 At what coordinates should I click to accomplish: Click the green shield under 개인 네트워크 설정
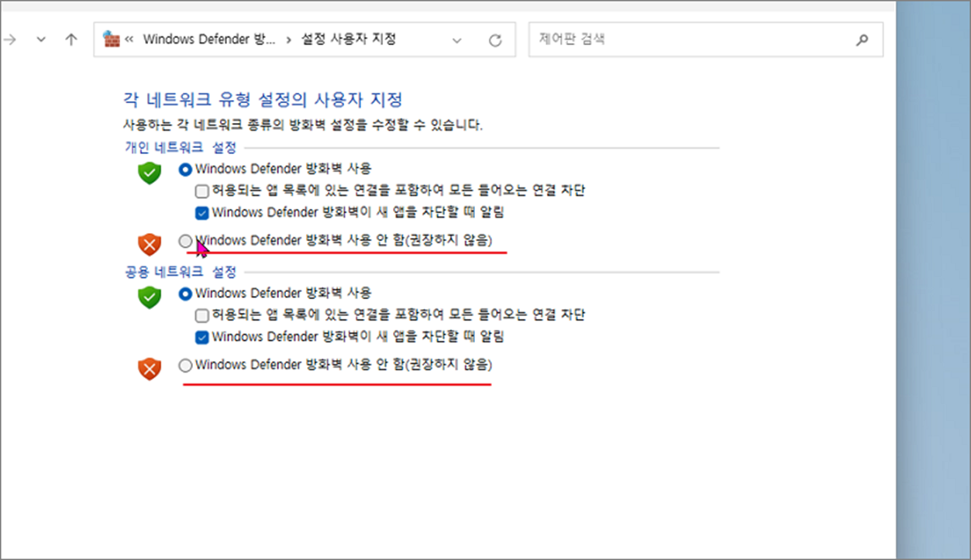point(150,173)
